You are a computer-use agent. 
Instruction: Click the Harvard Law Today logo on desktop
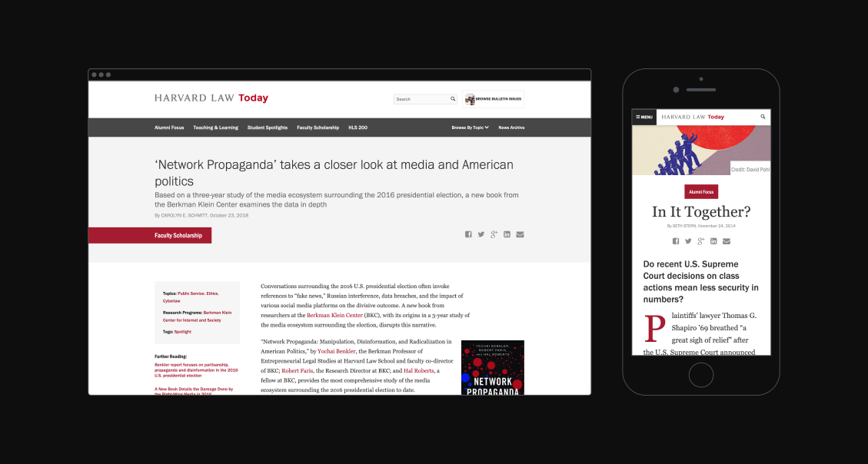[211, 98]
